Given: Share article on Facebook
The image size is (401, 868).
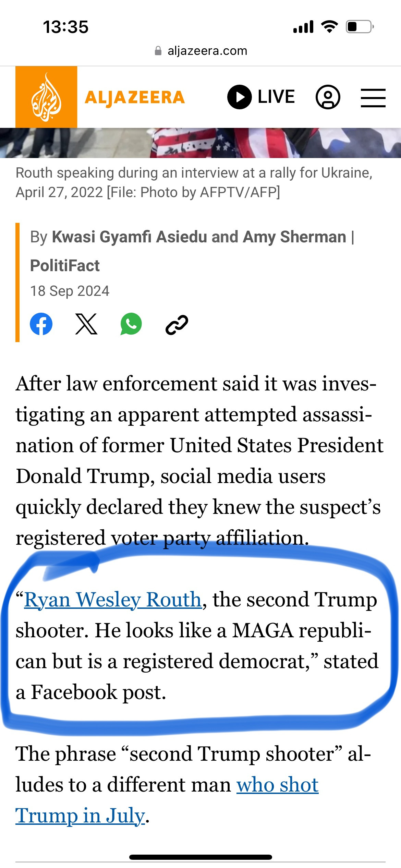Looking at the screenshot, I should point(41,324).
